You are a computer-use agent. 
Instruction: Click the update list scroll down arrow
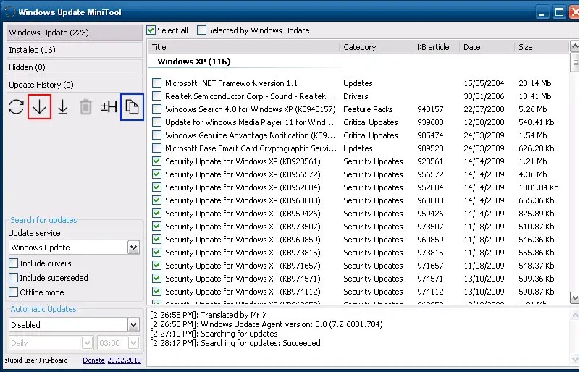[x=574, y=298]
